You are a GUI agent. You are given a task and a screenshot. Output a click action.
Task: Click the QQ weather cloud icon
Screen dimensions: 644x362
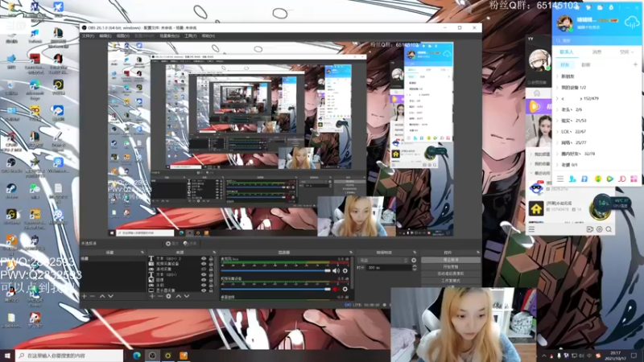tap(631, 23)
